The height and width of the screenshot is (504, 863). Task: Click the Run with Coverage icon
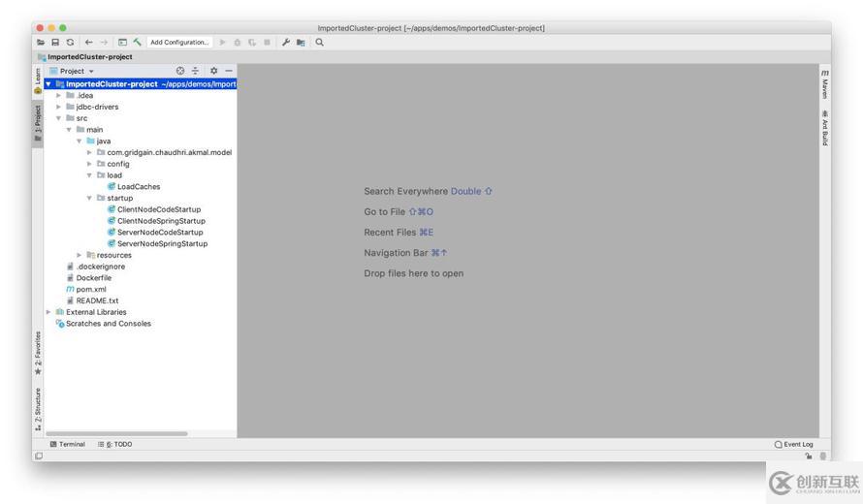(x=252, y=43)
